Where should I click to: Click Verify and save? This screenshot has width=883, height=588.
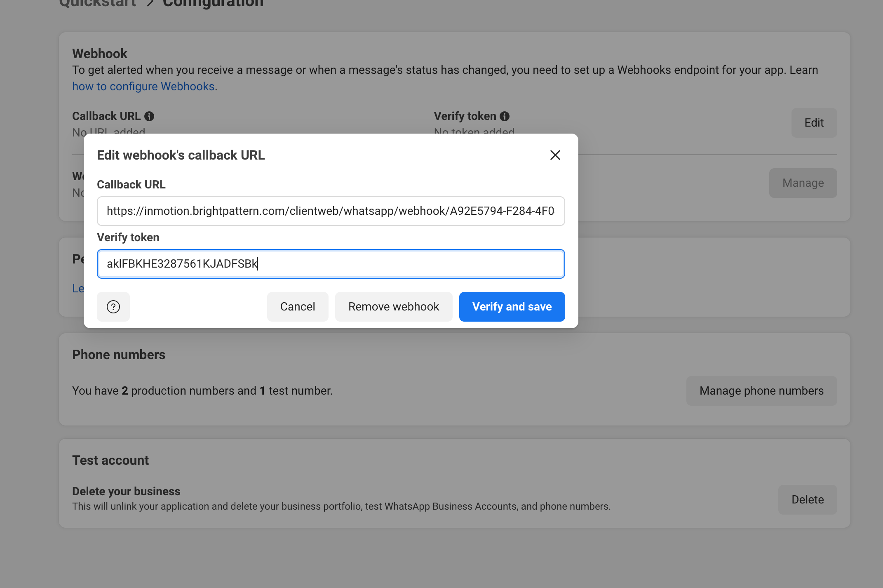pos(512,306)
